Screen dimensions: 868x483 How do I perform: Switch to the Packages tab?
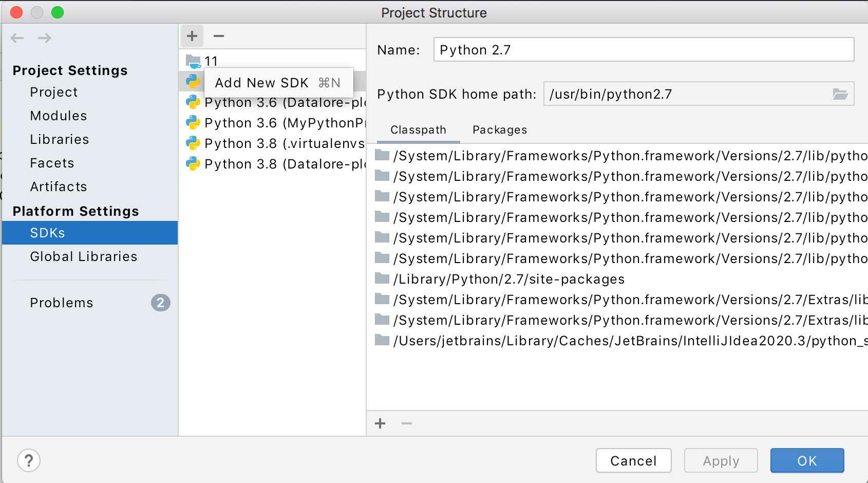(x=499, y=129)
